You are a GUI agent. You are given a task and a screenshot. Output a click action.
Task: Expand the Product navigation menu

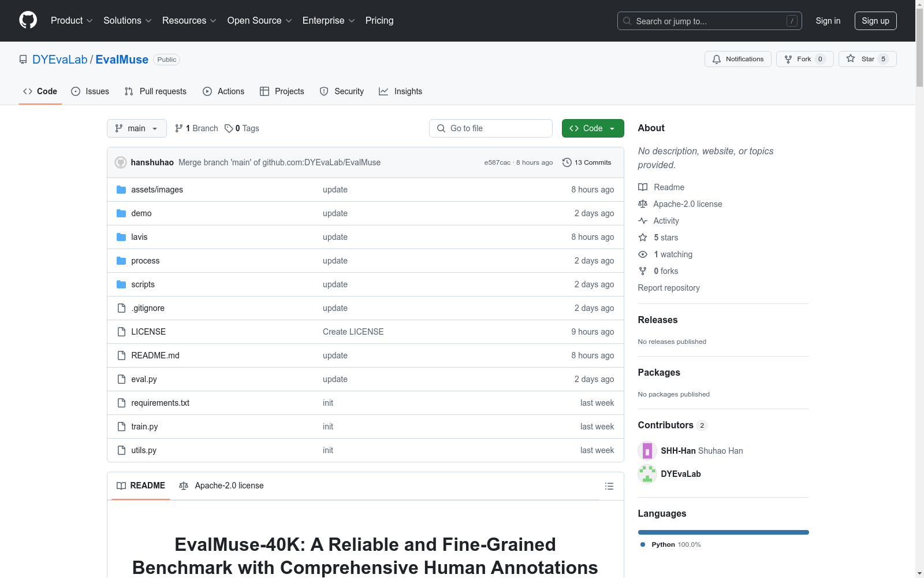[72, 21]
